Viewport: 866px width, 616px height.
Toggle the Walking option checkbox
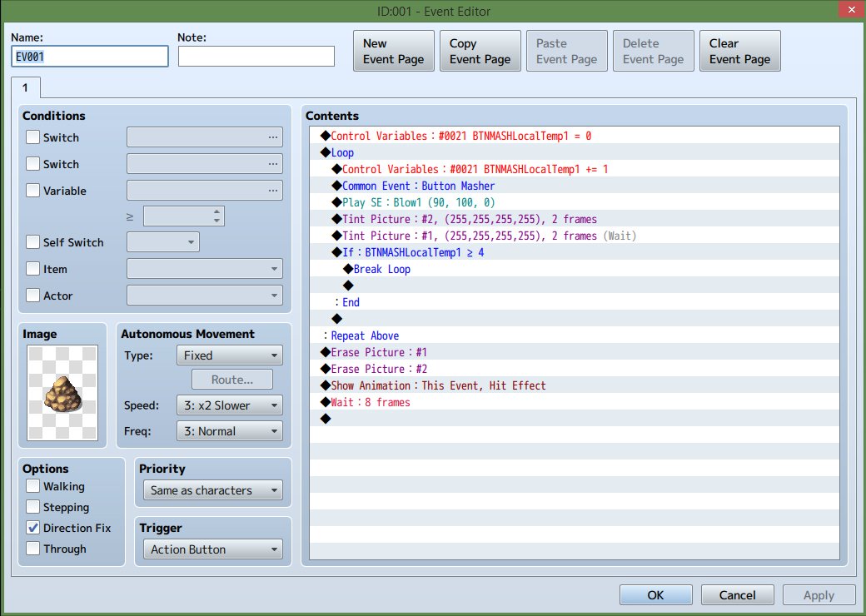tap(33, 486)
